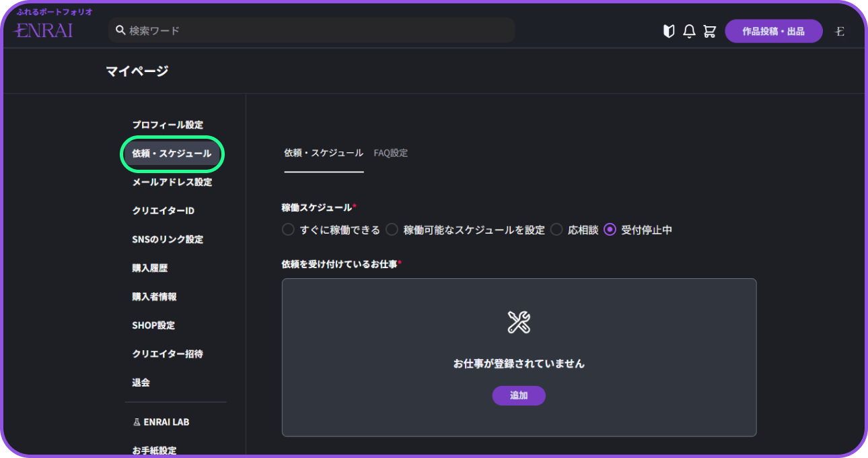The image size is (868, 458).
Task: Open 依頼・スケジュール in sidebar
Action: 172,154
